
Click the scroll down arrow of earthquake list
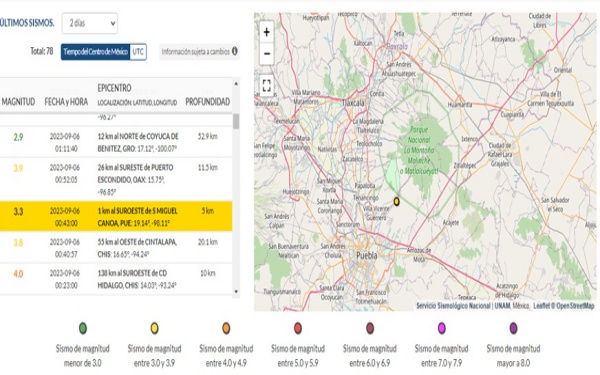coord(236,292)
